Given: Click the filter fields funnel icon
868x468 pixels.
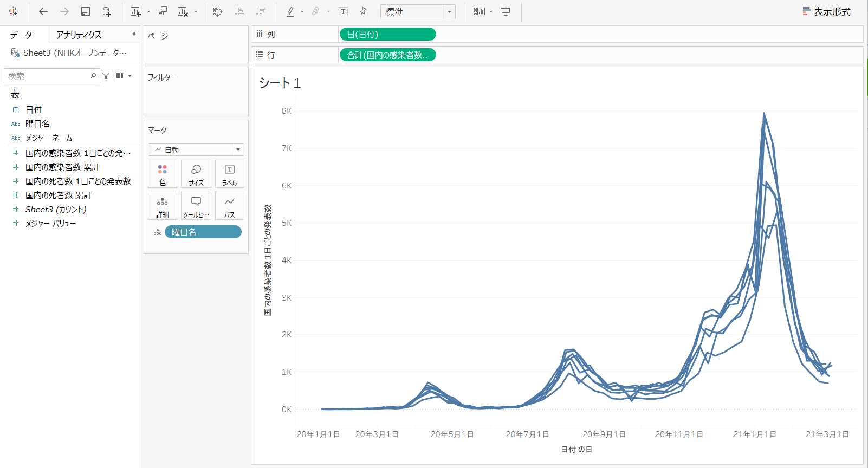Looking at the screenshot, I should [x=106, y=76].
